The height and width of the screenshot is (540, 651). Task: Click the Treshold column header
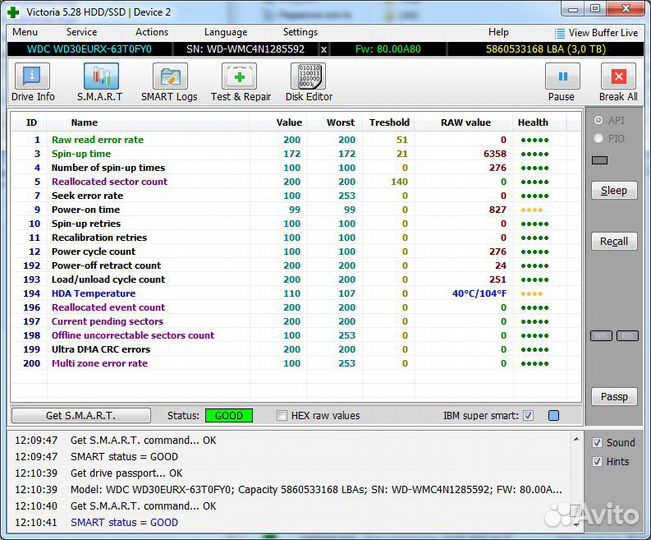[389, 122]
